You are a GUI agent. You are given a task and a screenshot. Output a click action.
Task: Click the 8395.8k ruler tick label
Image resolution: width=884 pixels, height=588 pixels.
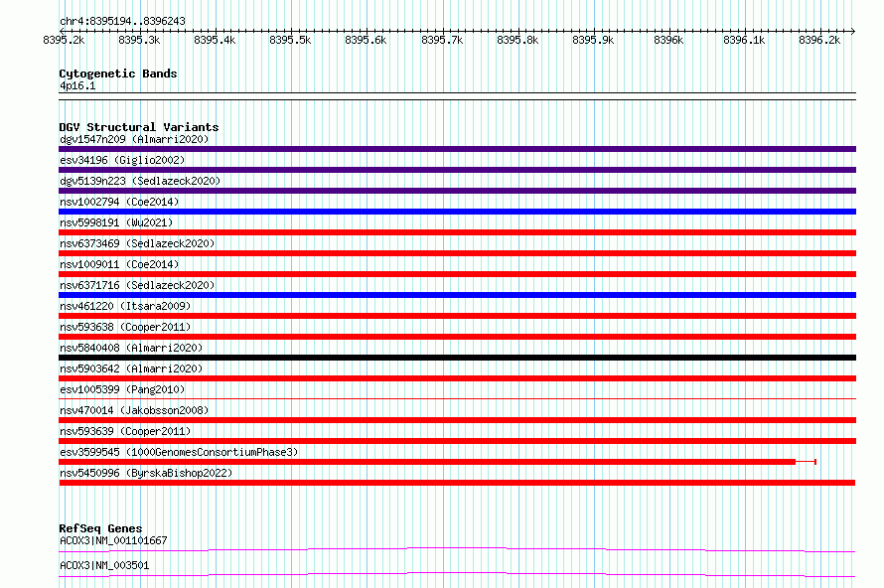click(x=517, y=40)
